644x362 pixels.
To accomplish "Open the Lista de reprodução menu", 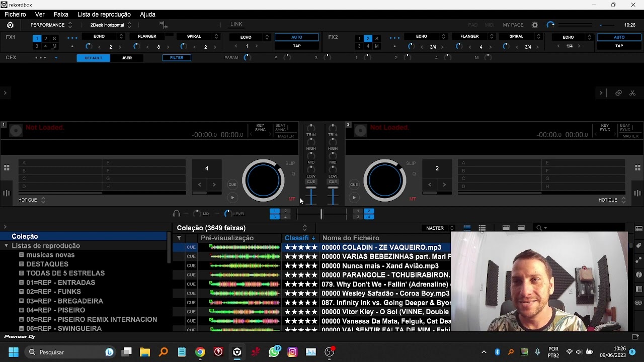I will (104, 15).
